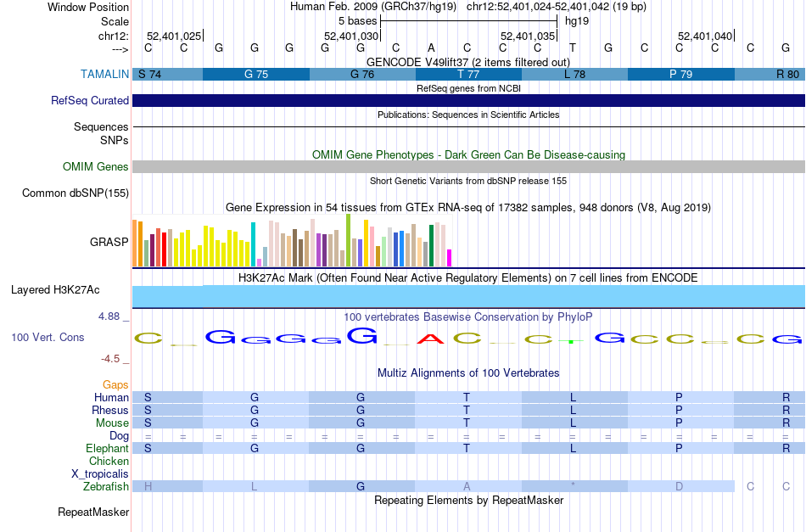Image resolution: width=806 pixels, height=532 pixels.
Task: Click the Zebrafish species label
Action: pyautogui.click(x=106, y=486)
